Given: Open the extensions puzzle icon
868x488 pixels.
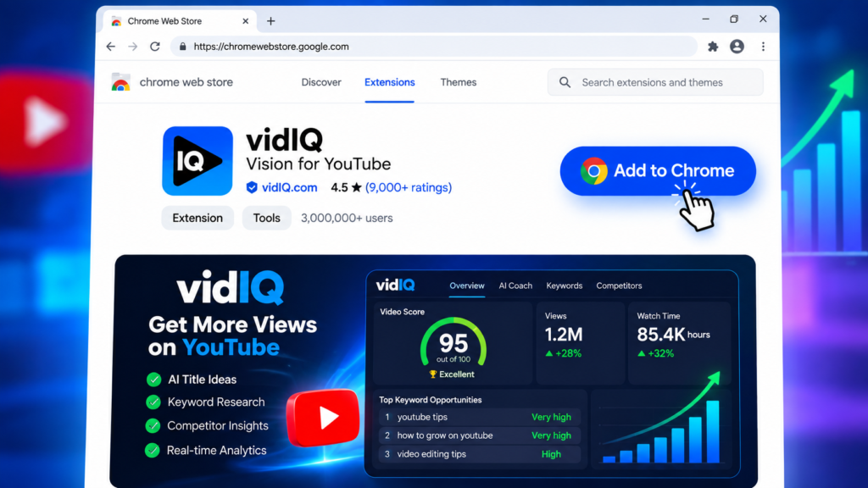Looking at the screenshot, I should (713, 47).
